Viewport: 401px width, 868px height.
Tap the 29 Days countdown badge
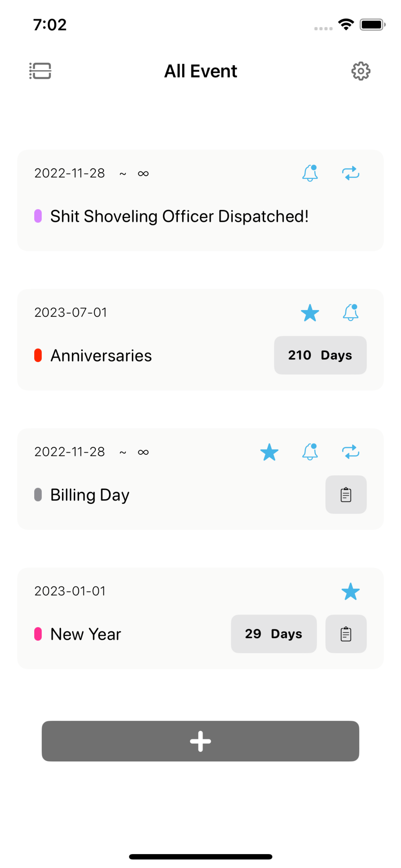point(273,634)
